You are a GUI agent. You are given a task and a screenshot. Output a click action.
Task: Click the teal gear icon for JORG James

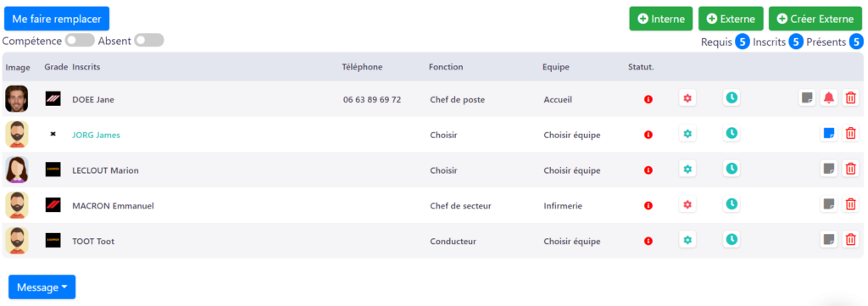(687, 133)
